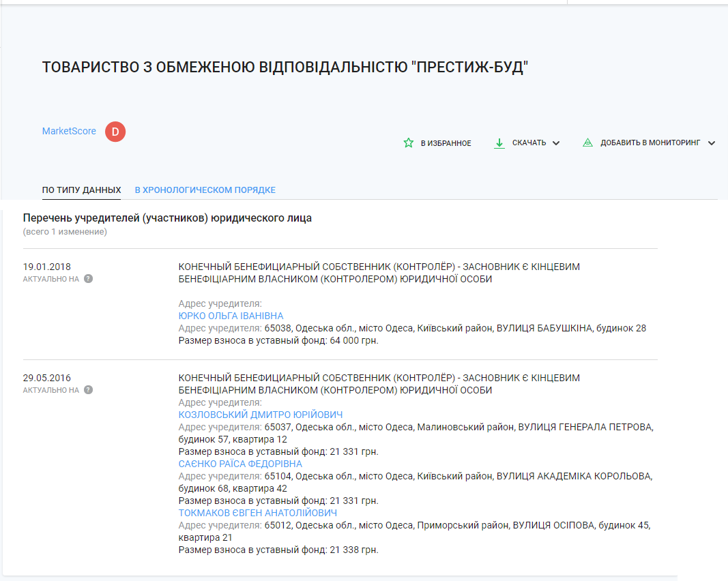Click the monitoring triangle icon

(587, 143)
